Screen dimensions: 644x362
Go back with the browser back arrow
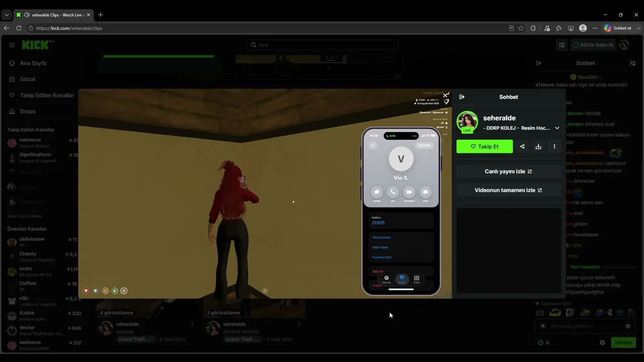coord(7,28)
